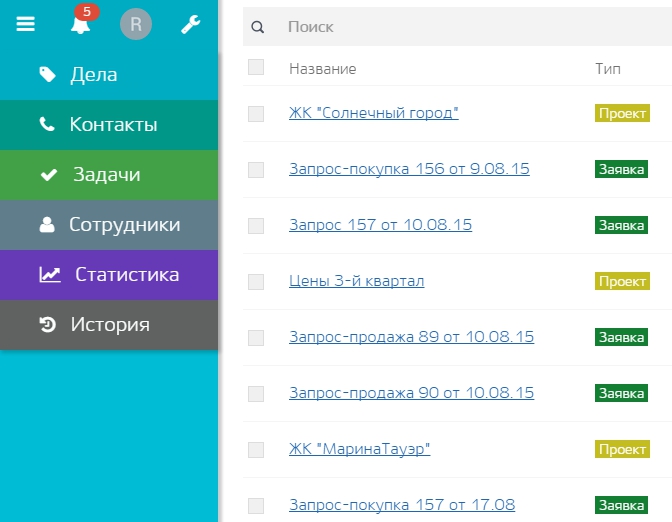Open the R user avatar
The image size is (672, 522).
[x=136, y=24]
